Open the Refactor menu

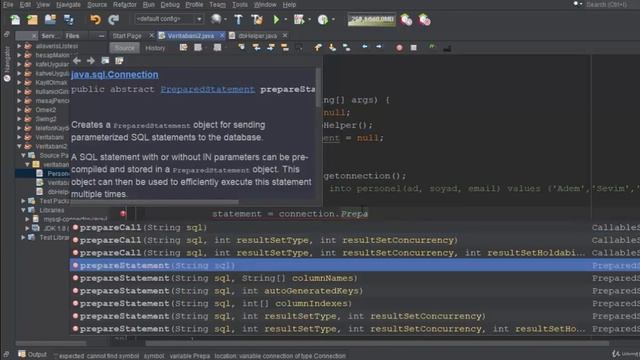coord(124,4)
